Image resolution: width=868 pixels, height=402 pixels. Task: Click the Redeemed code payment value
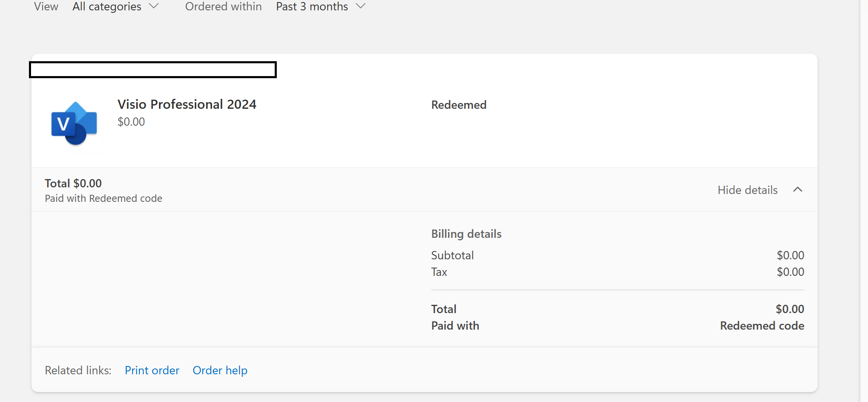click(762, 325)
